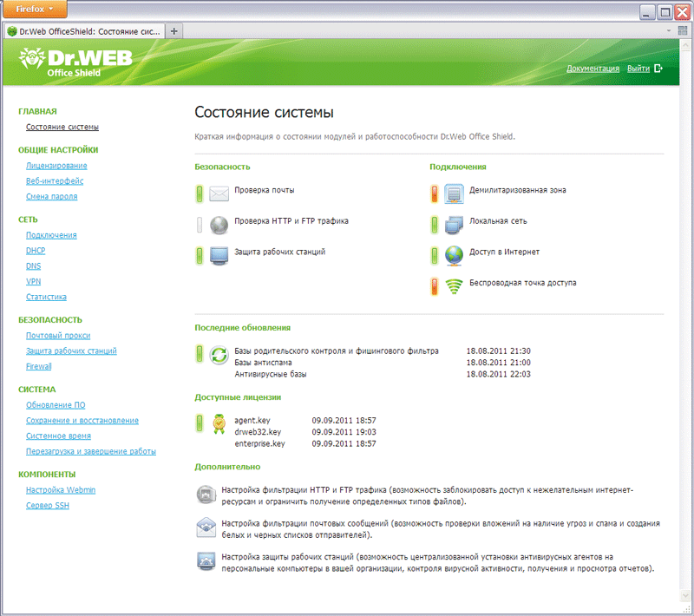Screen dimensions: 694x616
Task: Click the red status indicator for Демилитаризованная зона
Action: coord(435,193)
